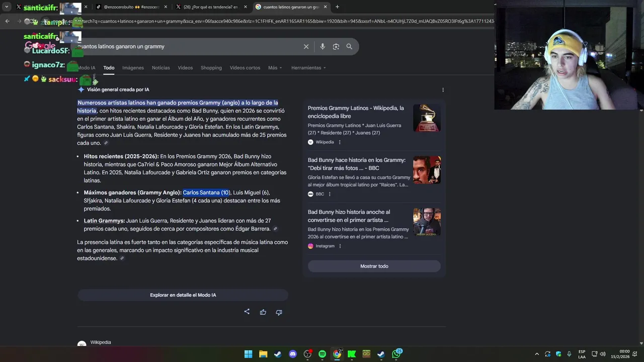This screenshot has width=644, height=362.
Task: Give thumbs down to the AI overview
Action: pos(279,312)
